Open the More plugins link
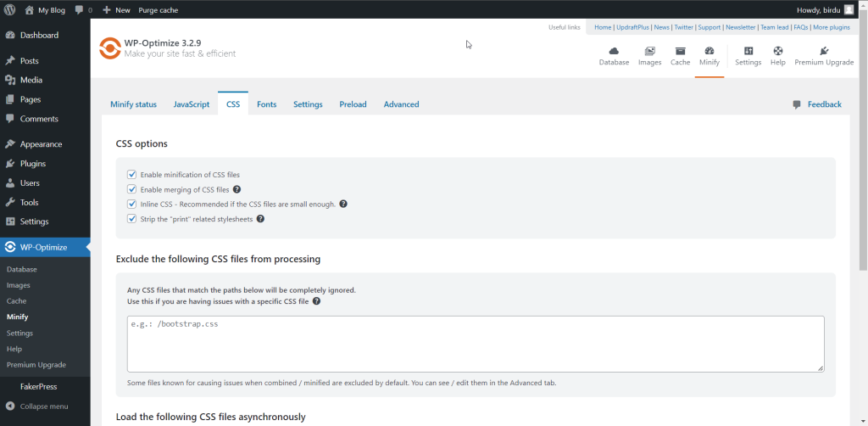This screenshot has height=426, width=868. pos(832,27)
